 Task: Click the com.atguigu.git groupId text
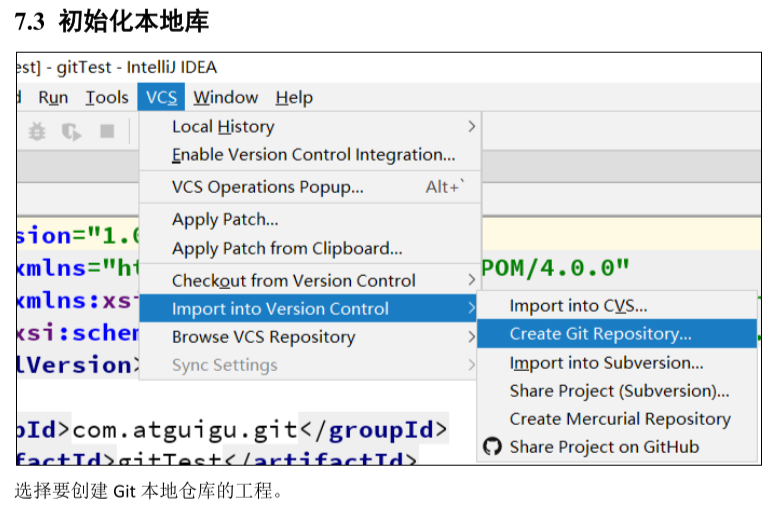coord(185,430)
